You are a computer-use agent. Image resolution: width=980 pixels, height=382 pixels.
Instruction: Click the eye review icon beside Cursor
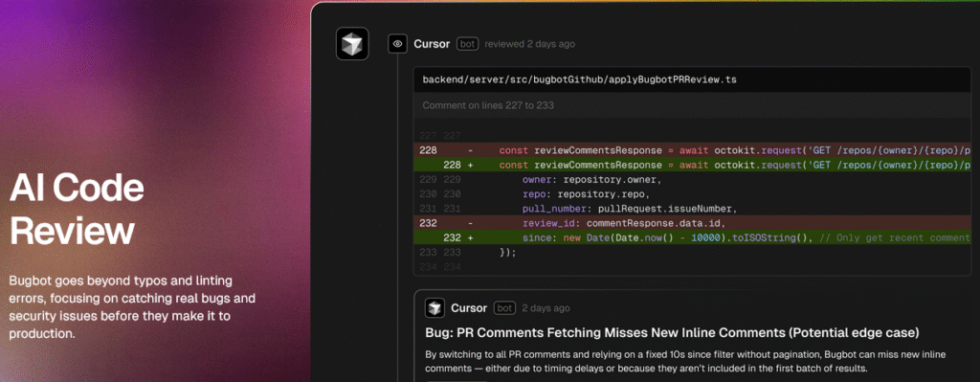[x=397, y=44]
